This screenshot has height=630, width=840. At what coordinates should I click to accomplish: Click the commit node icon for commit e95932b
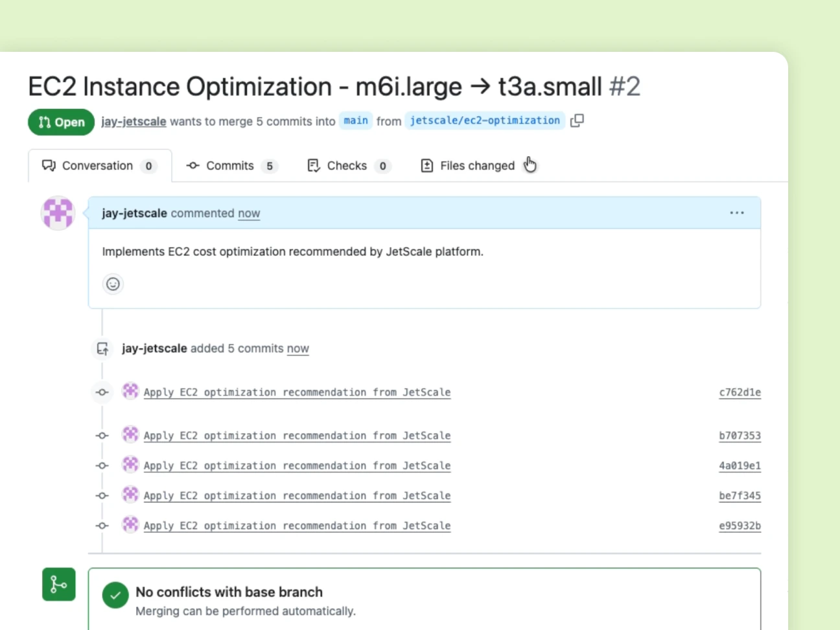(x=102, y=526)
